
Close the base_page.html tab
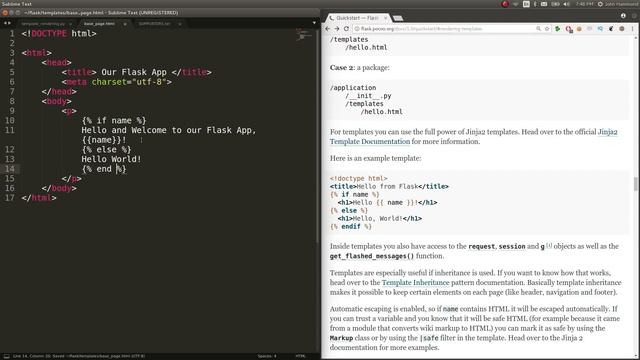[x=125, y=24]
